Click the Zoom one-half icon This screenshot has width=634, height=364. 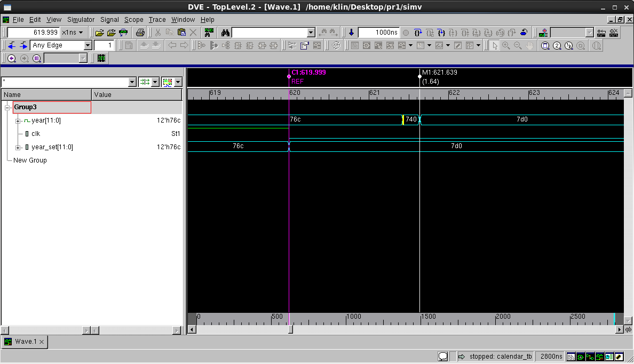(x=568, y=46)
